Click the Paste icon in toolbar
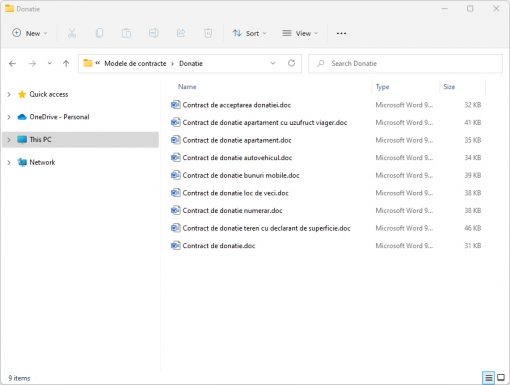Viewport: 510px width, 385px height. tap(126, 33)
